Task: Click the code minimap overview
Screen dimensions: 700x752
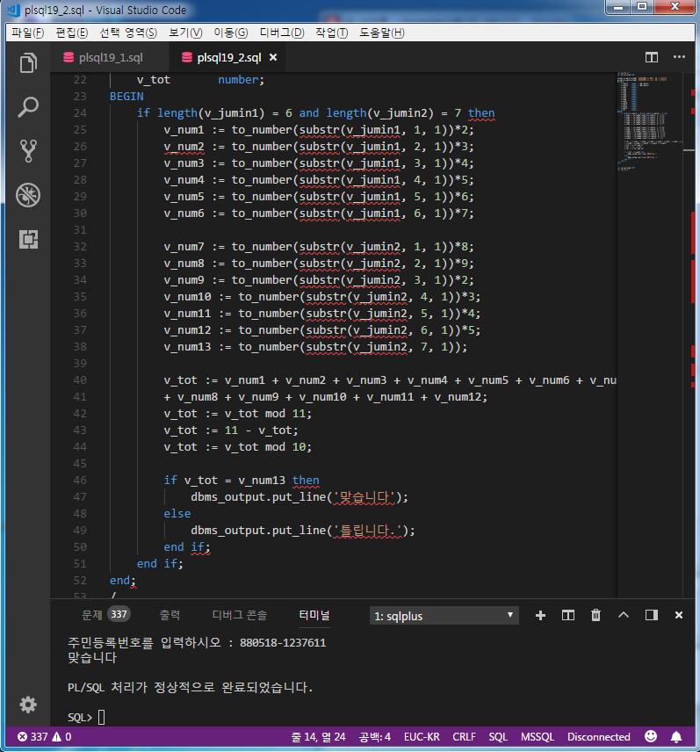Action: (x=650, y=121)
